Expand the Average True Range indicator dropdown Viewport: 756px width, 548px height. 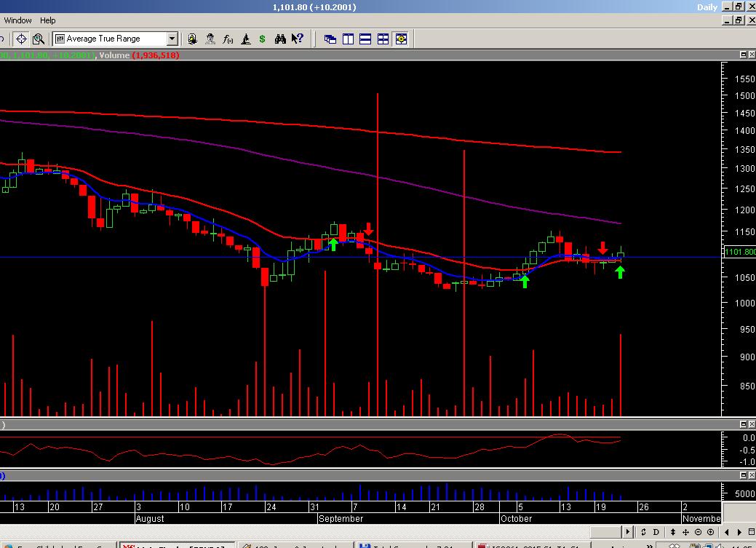point(172,39)
